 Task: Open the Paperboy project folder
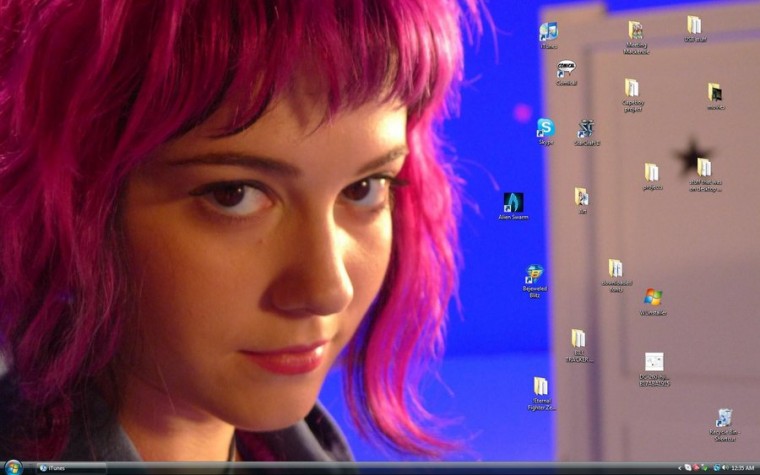[632, 95]
